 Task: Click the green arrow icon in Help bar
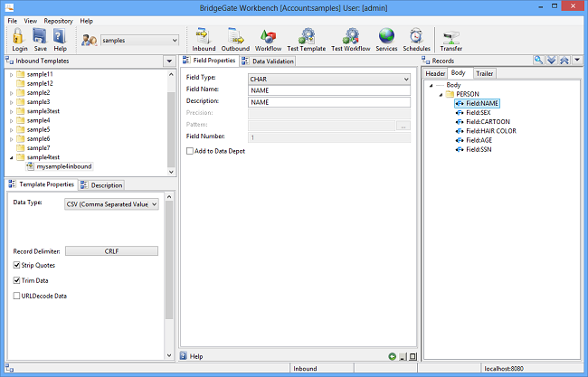point(393,357)
